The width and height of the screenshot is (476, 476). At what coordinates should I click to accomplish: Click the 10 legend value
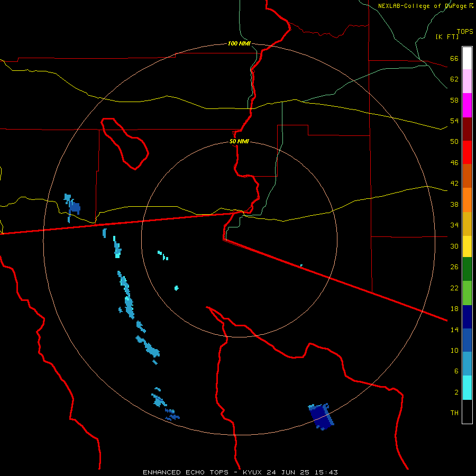click(454, 350)
